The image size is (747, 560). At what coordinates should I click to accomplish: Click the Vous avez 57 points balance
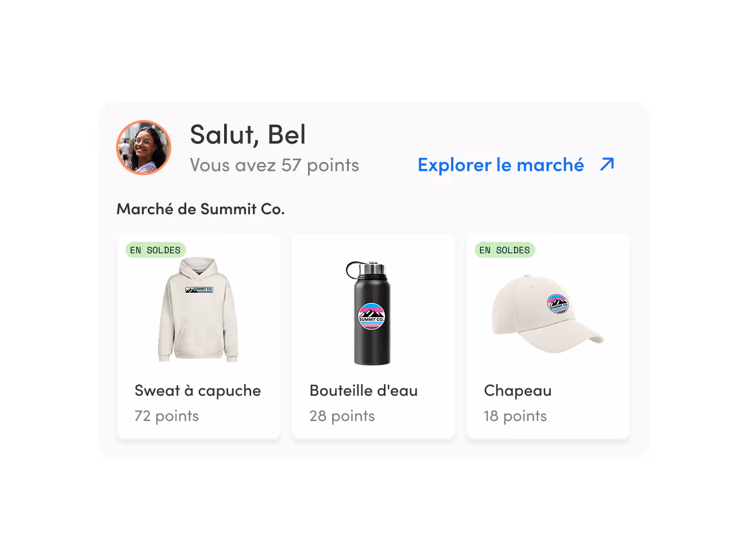click(x=275, y=165)
